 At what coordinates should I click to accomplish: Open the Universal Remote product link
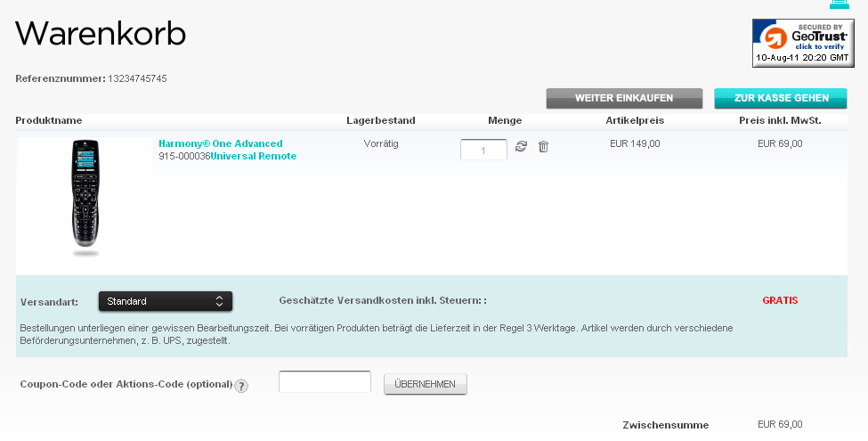(x=254, y=156)
